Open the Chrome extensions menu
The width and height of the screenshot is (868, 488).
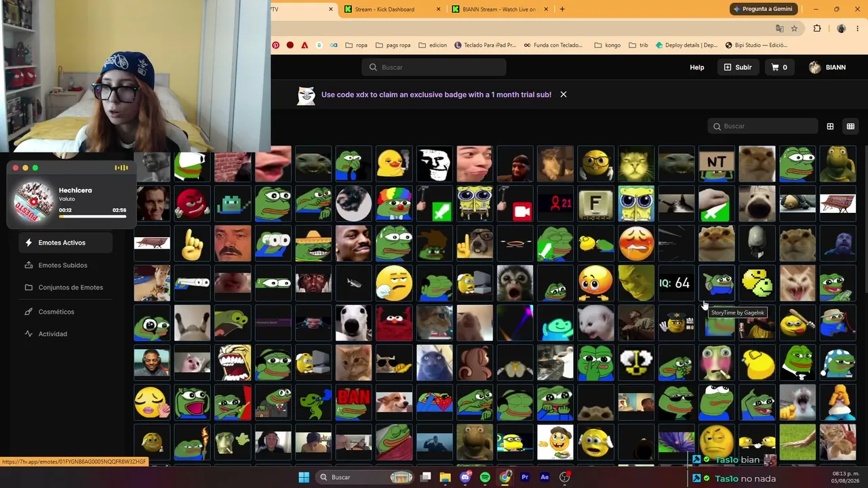click(817, 28)
